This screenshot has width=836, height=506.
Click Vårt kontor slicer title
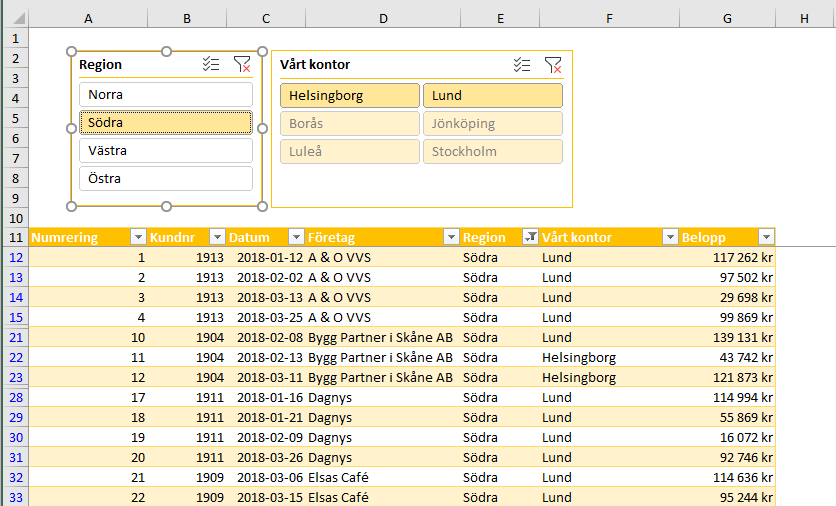tap(315, 65)
